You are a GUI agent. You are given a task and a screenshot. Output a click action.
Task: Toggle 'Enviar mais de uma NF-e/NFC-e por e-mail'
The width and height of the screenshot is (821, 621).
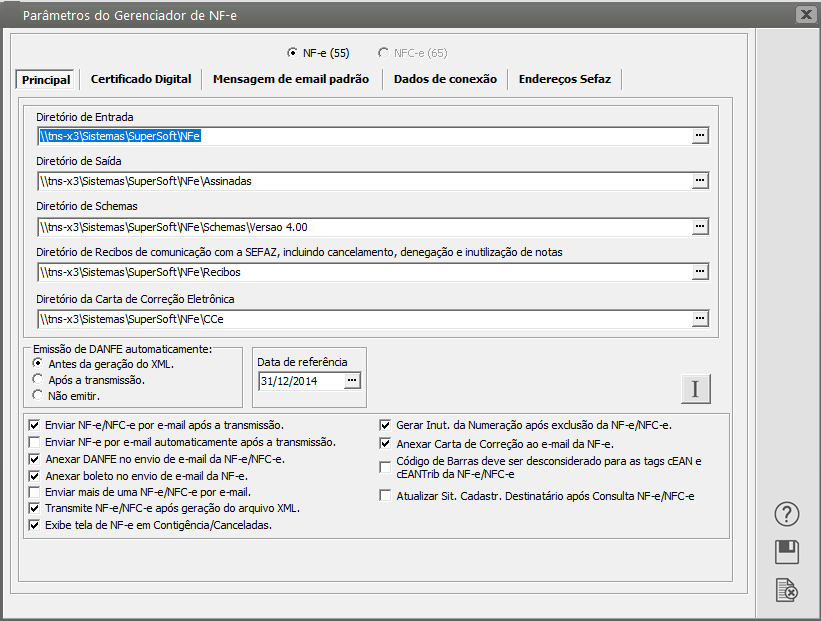point(36,492)
